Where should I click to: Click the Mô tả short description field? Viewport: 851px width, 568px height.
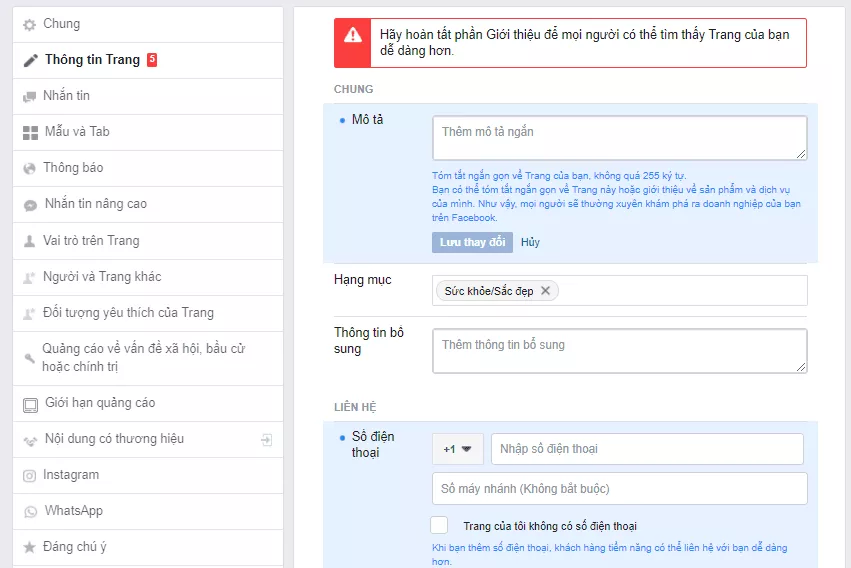[x=619, y=138]
